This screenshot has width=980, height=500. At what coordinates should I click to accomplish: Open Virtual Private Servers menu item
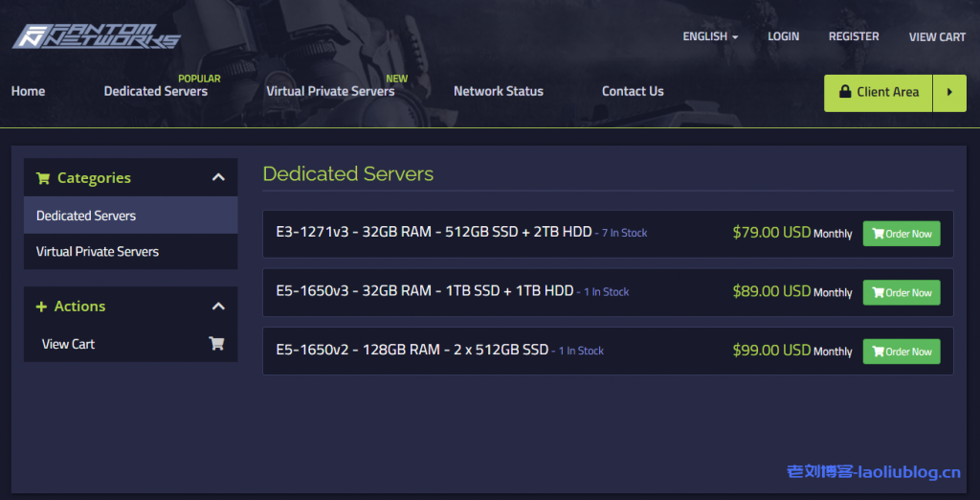(330, 91)
